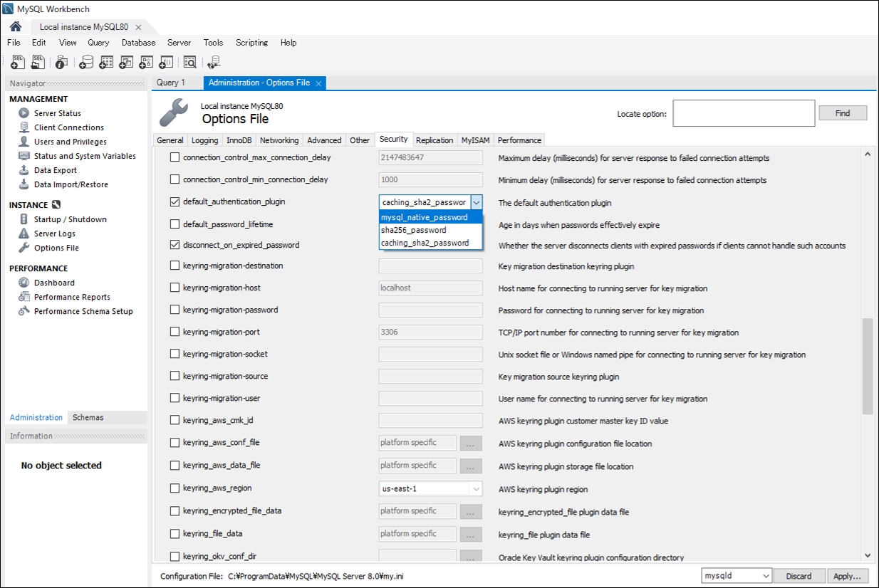Open Startup / Shutdown
The image size is (879, 588).
[70, 219]
